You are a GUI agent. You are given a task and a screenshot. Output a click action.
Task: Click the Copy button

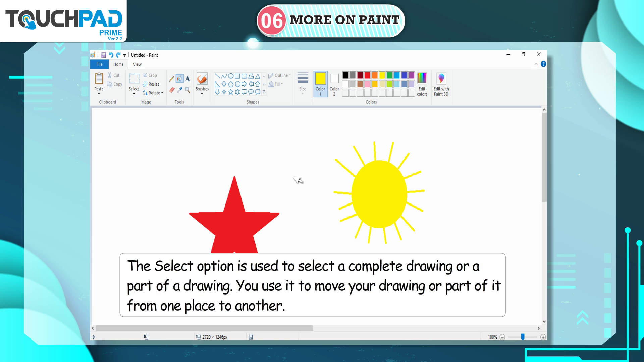[x=115, y=84]
